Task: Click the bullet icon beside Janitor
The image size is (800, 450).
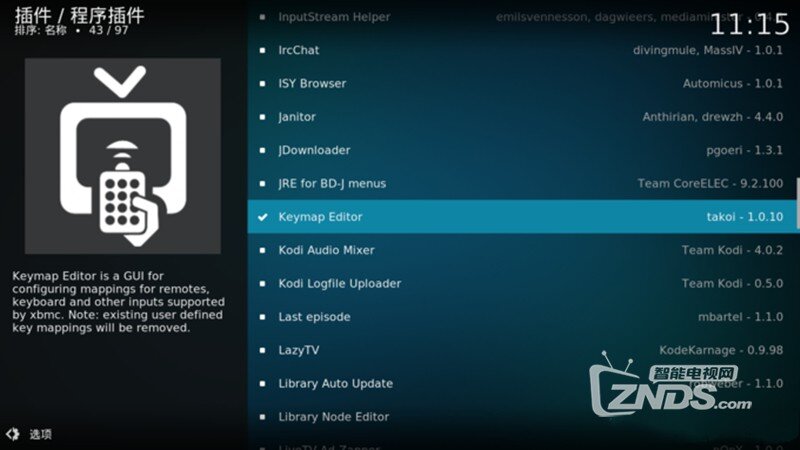Action: (262, 117)
